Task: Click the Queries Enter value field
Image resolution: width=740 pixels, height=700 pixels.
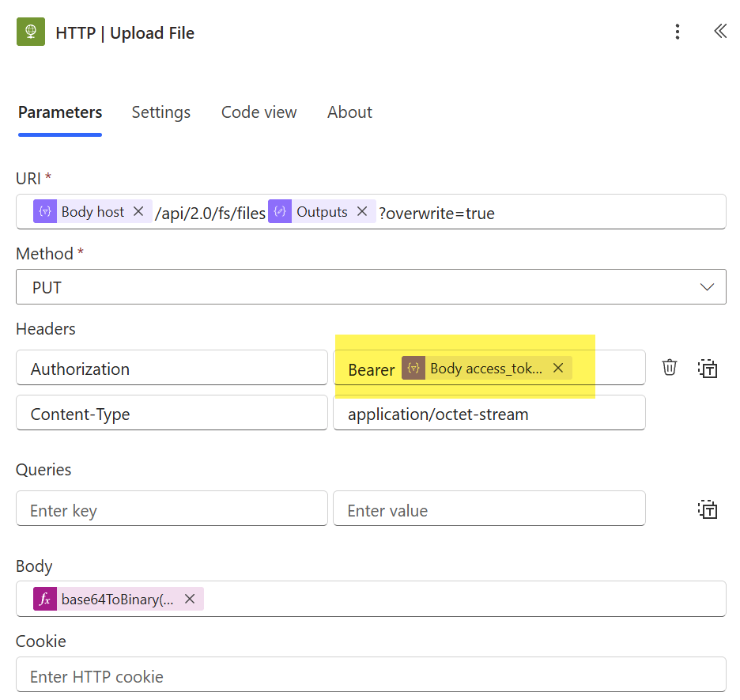Action: (489, 509)
